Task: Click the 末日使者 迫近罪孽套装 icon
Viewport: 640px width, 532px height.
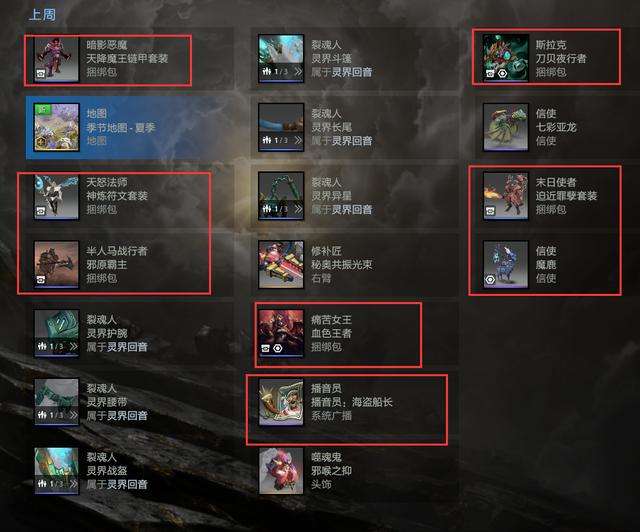Action: click(506, 196)
